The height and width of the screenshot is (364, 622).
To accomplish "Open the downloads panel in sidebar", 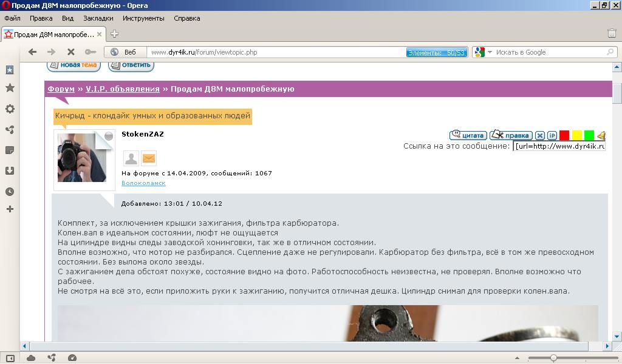I will click(10, 170).
